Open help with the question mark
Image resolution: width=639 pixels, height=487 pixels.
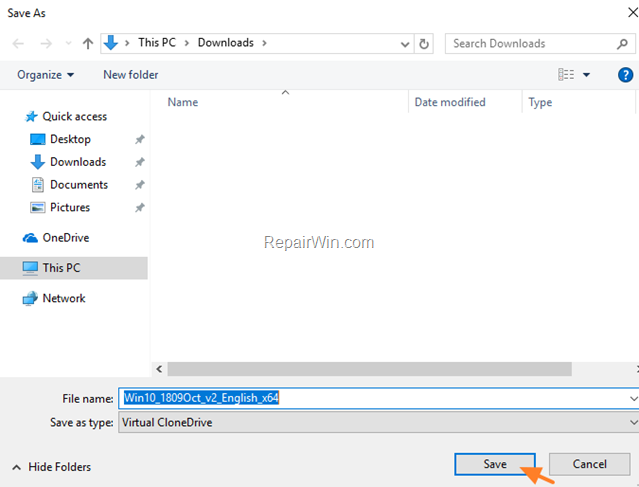click(x=625, y=75)
